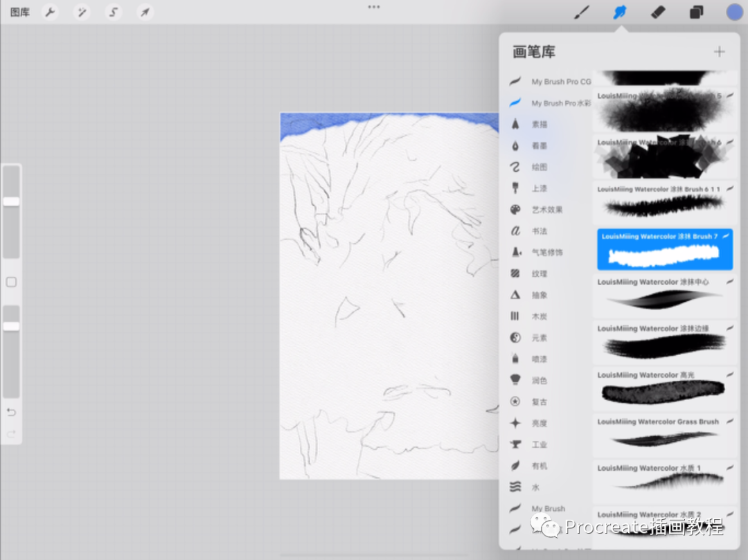Screen dimensions: 748x560
Task: Select the 着墨 inking category nib icon
Action: tap(515, 146)
